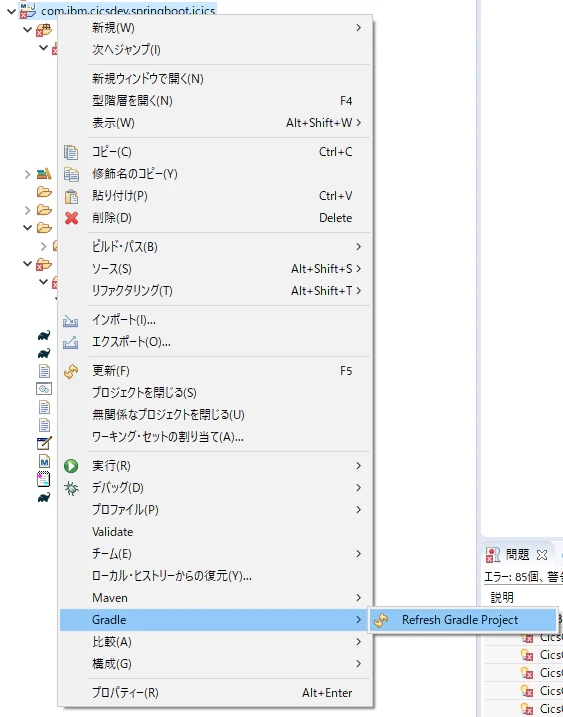
Task: Click the 説明 column header
Action: click(x=502, y=597)
